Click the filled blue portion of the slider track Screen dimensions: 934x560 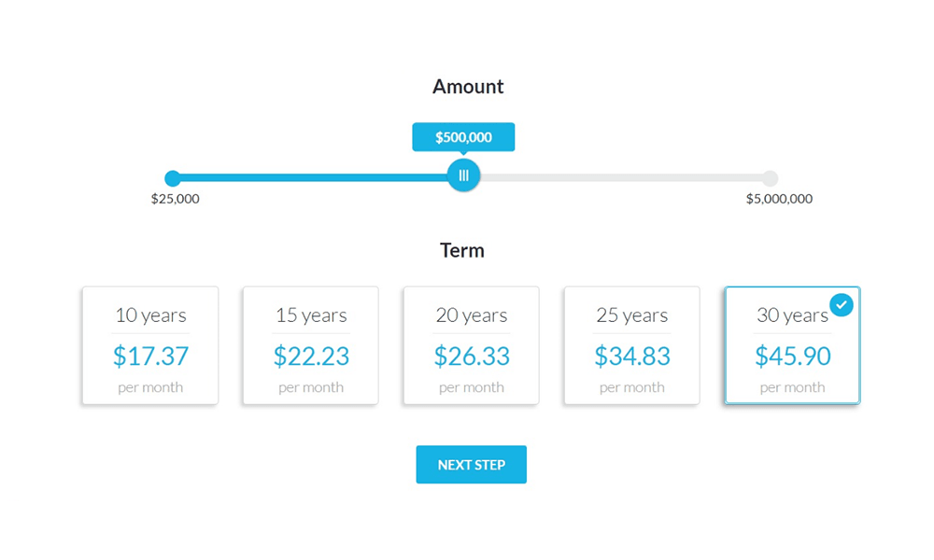[318, 178]
